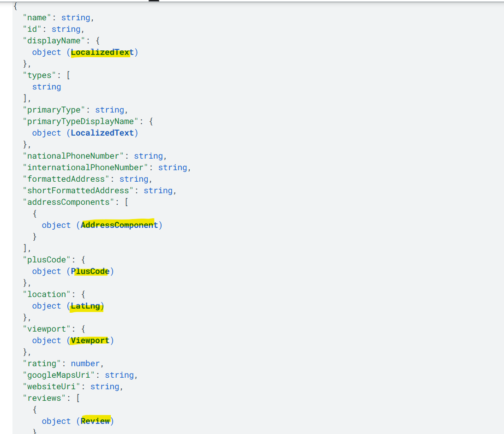
Task: Select the "internationalPhoneNumber" key
Action: (x=85, y=168)
